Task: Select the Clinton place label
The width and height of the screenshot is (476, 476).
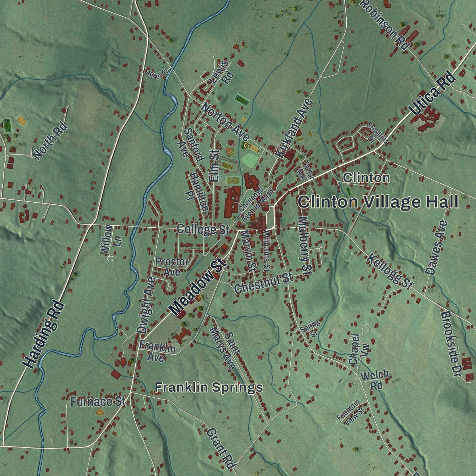Action: click(366, 178)
